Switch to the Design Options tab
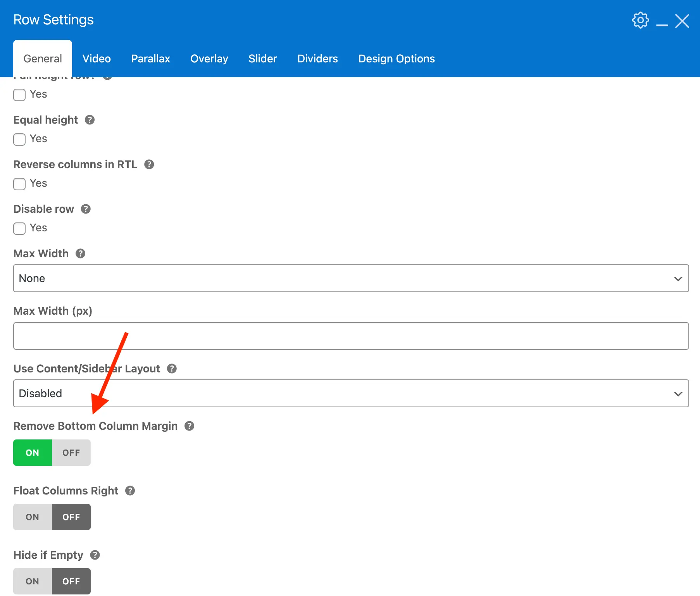 396,59
